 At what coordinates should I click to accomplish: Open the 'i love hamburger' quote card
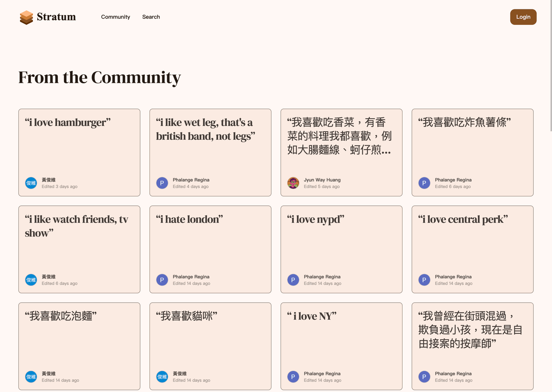[79, 153]
